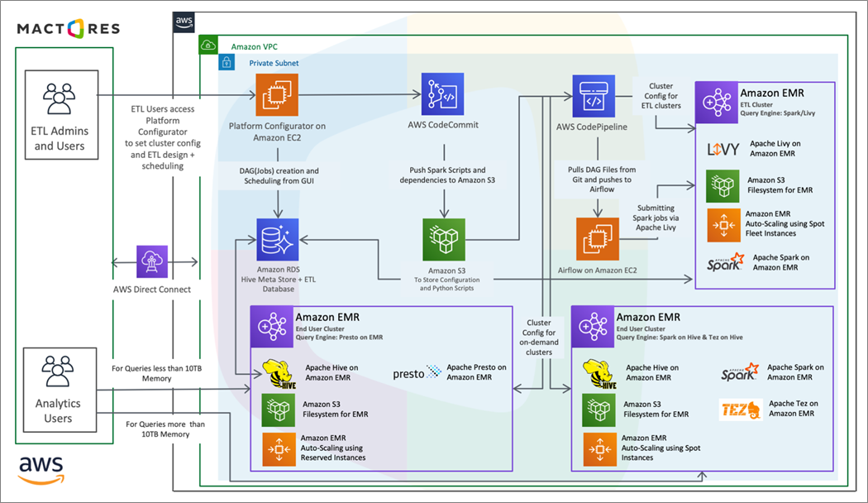Click 'ETL Users access Platform Configurator' text

tap(163, 137)
